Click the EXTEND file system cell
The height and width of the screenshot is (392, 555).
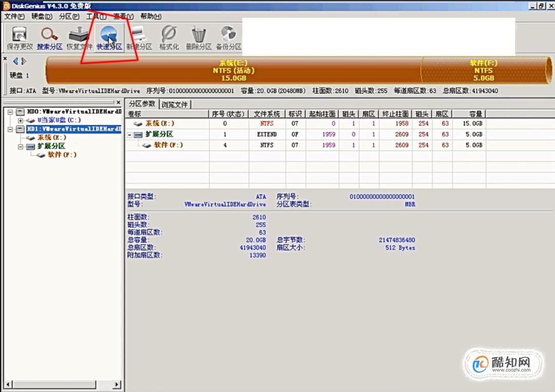coord(267,135)
